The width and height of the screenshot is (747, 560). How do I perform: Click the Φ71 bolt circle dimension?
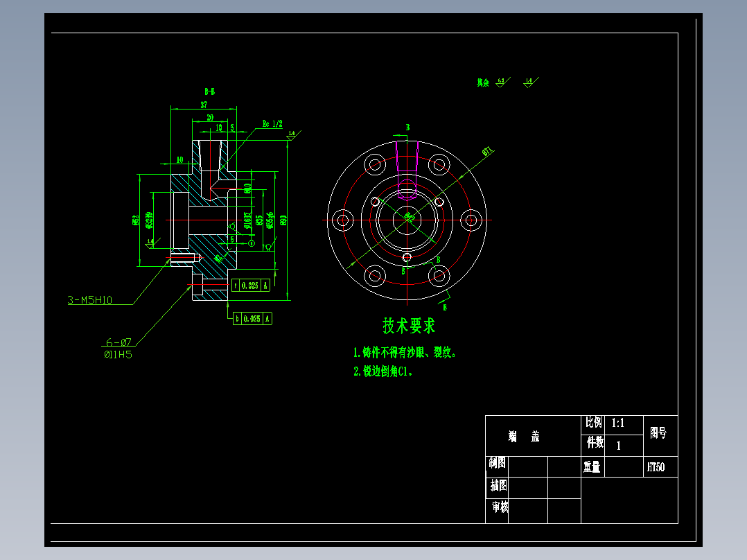point(487,152)
